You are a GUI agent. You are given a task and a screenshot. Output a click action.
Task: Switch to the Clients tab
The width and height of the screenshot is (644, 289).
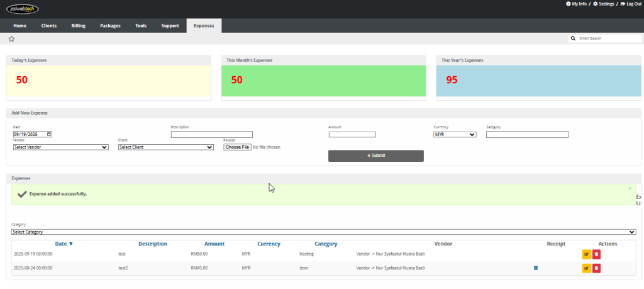[48, 26]
